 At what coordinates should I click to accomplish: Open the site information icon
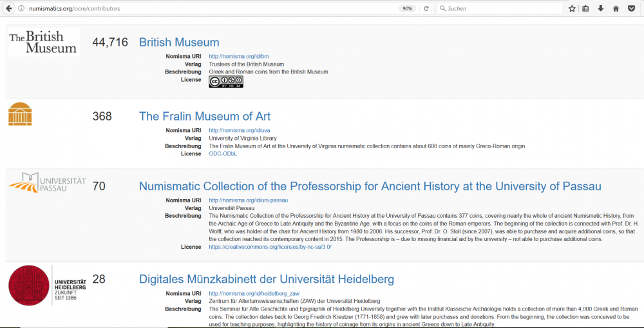pos(21,8)
